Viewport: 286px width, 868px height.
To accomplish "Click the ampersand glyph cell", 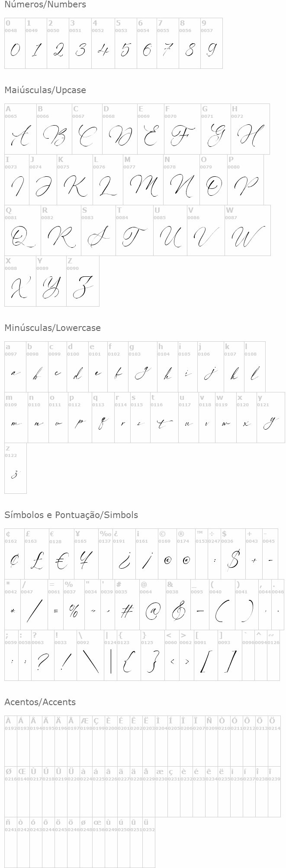I will point(178,611).
